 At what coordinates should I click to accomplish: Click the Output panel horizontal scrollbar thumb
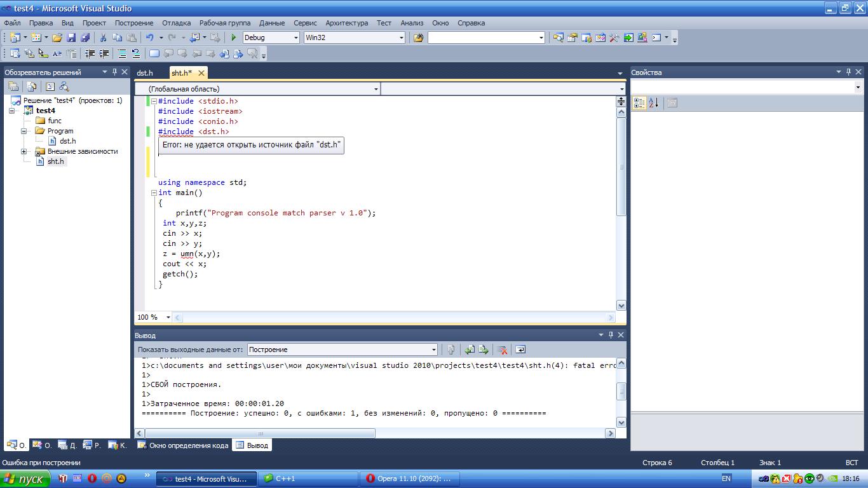tap(259, 433)
